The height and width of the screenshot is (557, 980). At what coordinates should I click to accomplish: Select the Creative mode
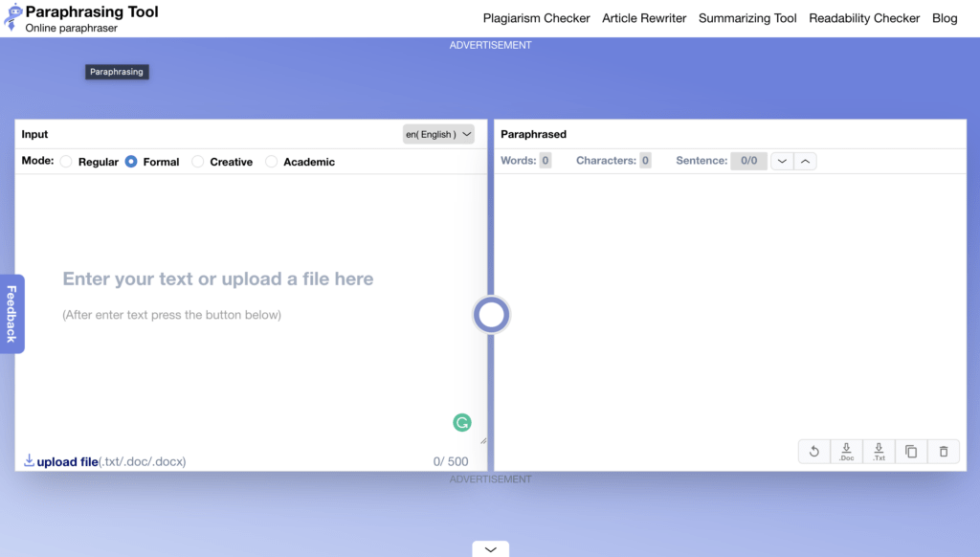pos(198,162)
